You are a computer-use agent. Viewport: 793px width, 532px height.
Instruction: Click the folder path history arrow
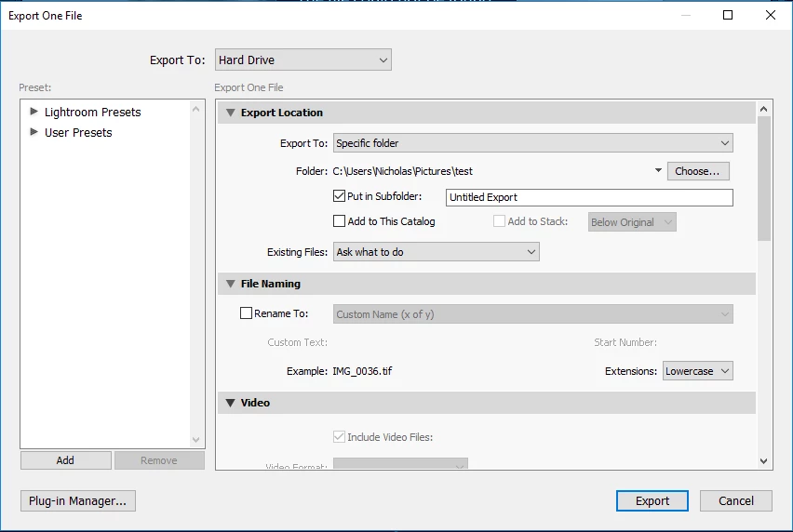658,170
